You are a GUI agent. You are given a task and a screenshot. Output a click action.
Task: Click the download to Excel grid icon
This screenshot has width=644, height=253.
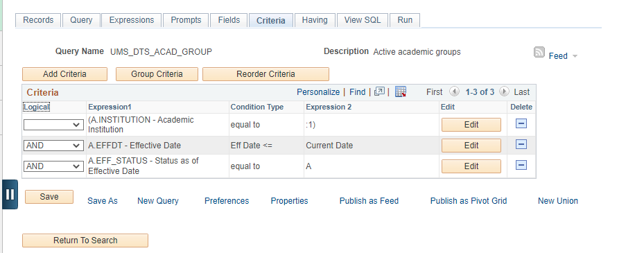[401, 91]
